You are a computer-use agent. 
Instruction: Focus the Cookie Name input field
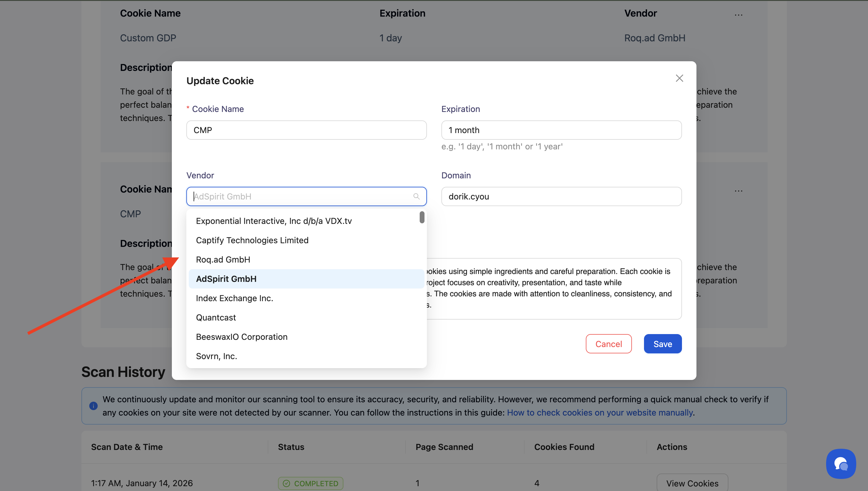pos(306,130)
